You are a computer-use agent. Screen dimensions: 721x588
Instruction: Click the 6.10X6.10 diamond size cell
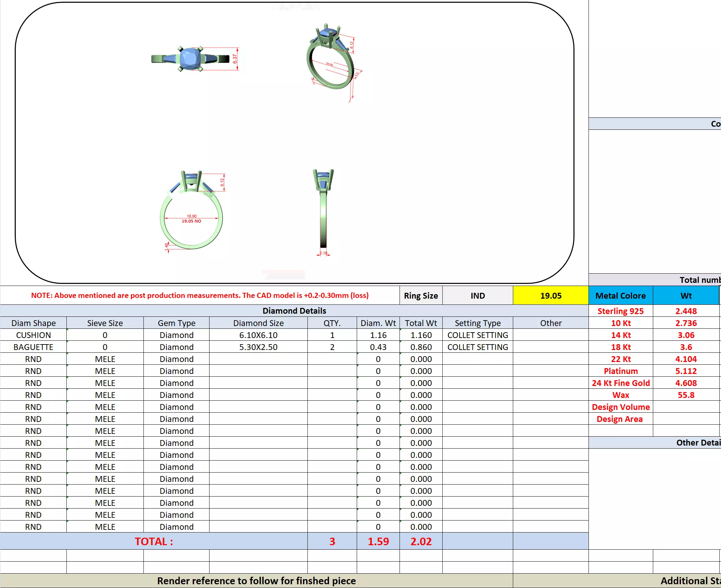point(258,335)
